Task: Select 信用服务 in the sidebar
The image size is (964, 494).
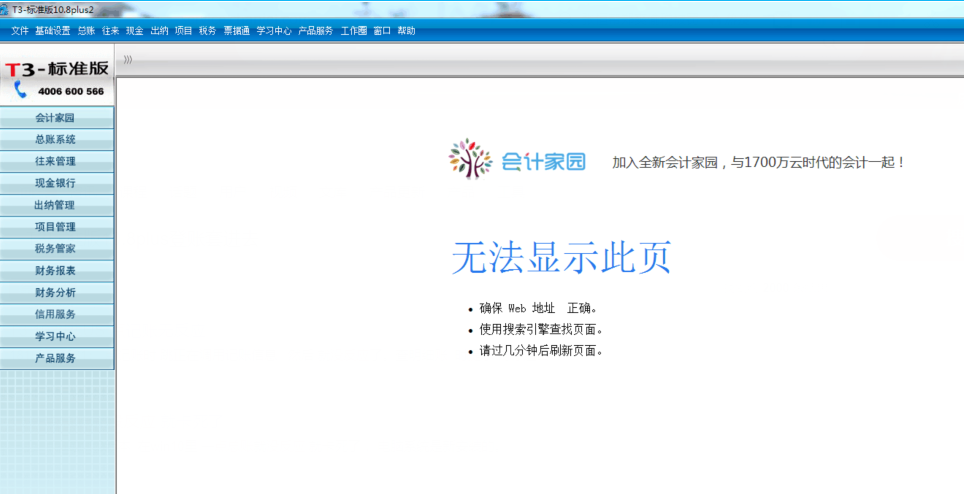Action: tap(57, 314)
